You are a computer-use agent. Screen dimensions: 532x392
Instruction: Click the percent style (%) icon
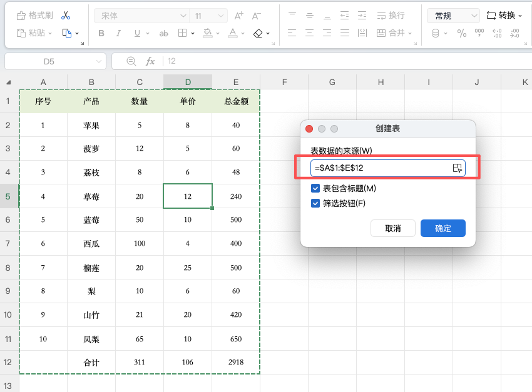click(x=461, y=33)
